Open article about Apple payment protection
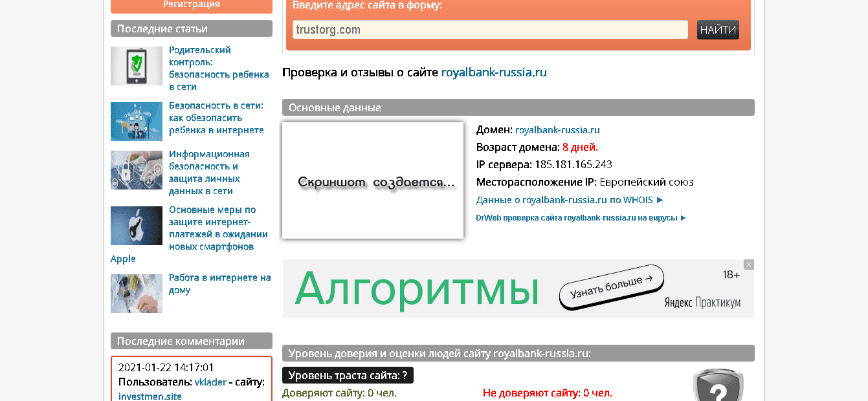This screenshot has height=401, width=868. coord(217,228)
